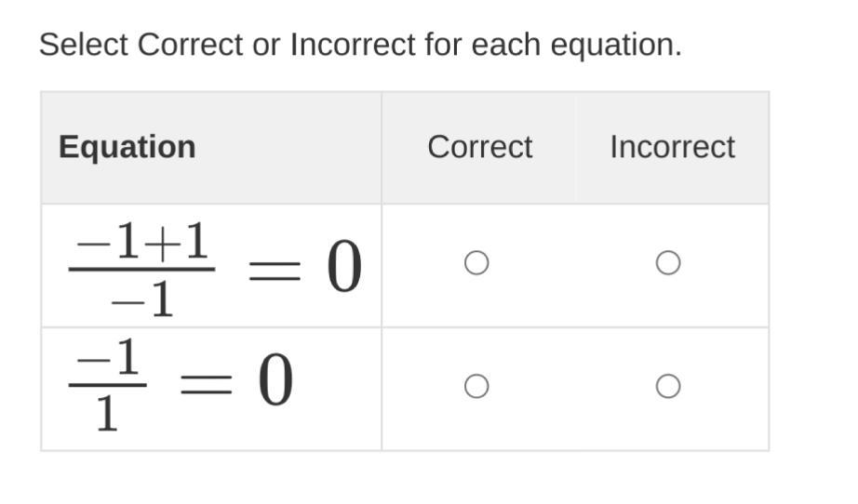Mark the first equation as Correct
858x504 pixels.
pos(476,264)
